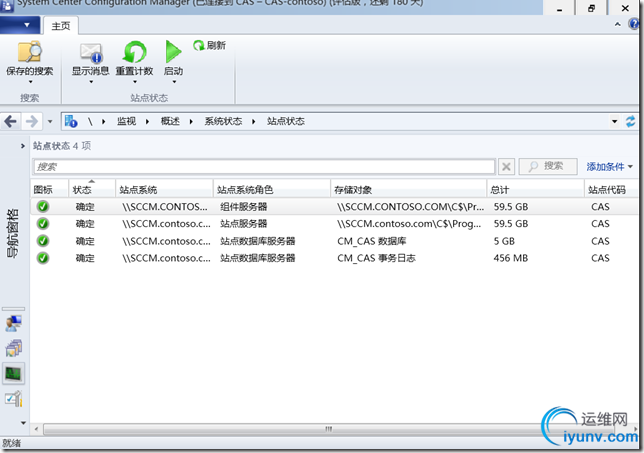The width and height of the screenshot is (644, 453).
Task: Select the 站点服务器 role cell
Action: pyautogui.click(x=244, y=224)
